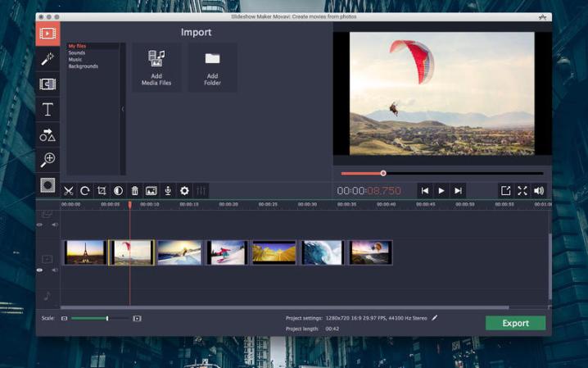Select Backgrounds category
The image size is (588, 368).
tap(83, 66)
